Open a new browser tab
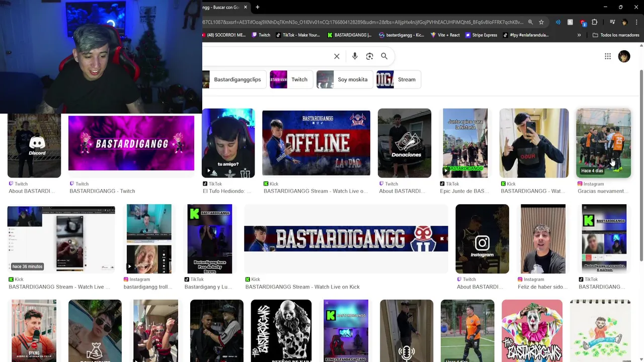 tap(258, 7)
